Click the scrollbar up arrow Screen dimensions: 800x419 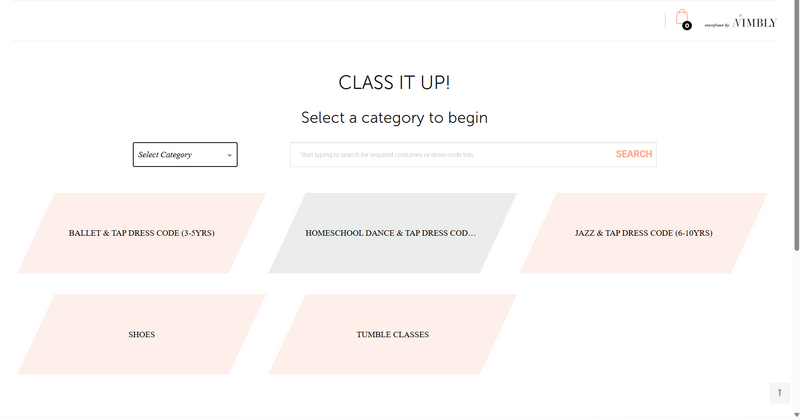tap(796, 5)
